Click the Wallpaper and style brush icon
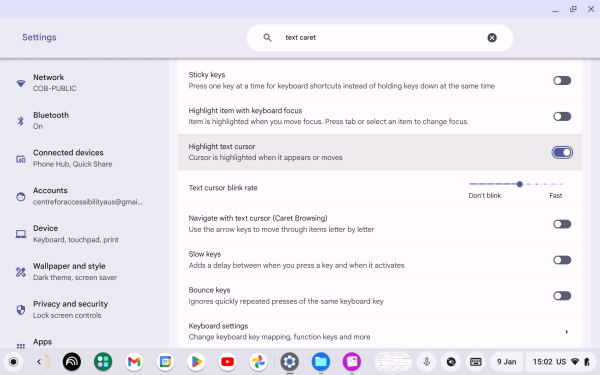 (21, 272)
